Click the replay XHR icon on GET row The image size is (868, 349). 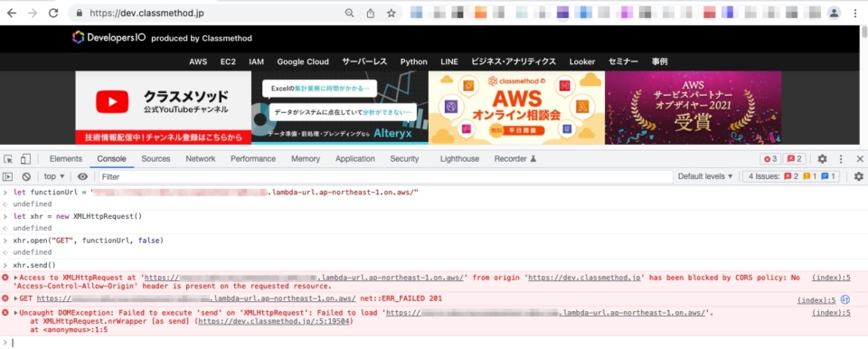click(x=844, y=299)
